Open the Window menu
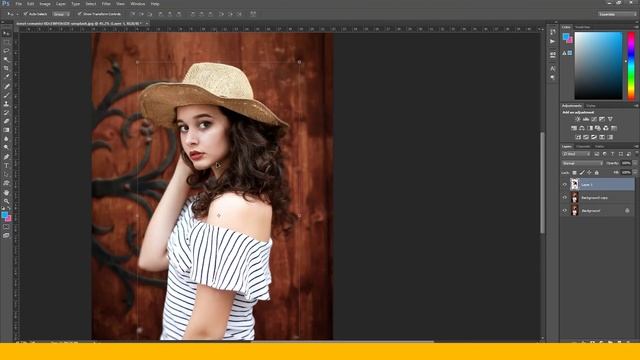640x360 pixels. (138, 4)
